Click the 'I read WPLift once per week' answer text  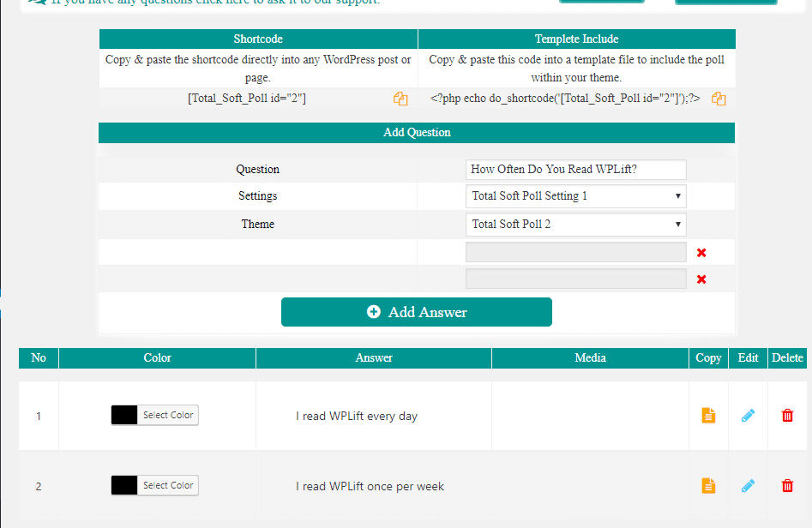[370, 487]
